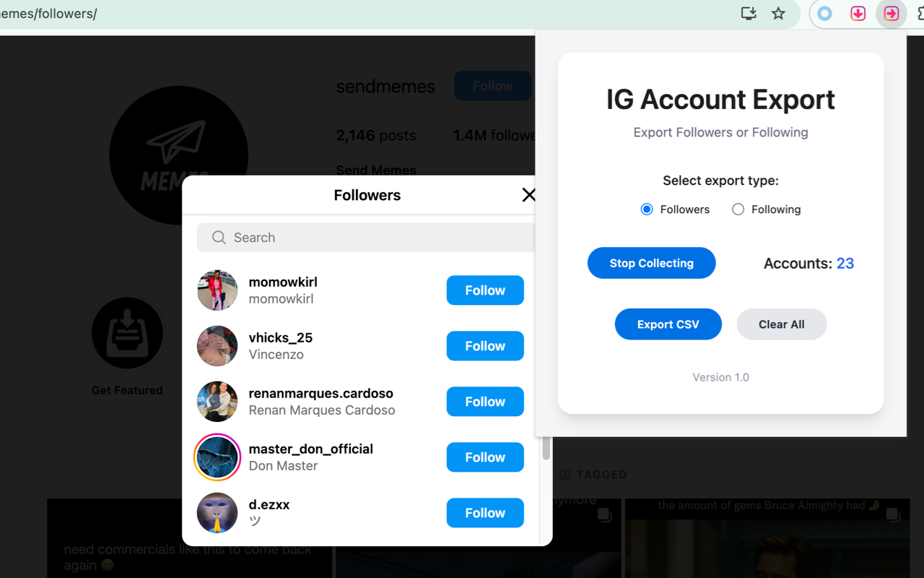Select the Following export radio button
The width and height of the screenshot is (924, 578).
click(x=738, y=209)
